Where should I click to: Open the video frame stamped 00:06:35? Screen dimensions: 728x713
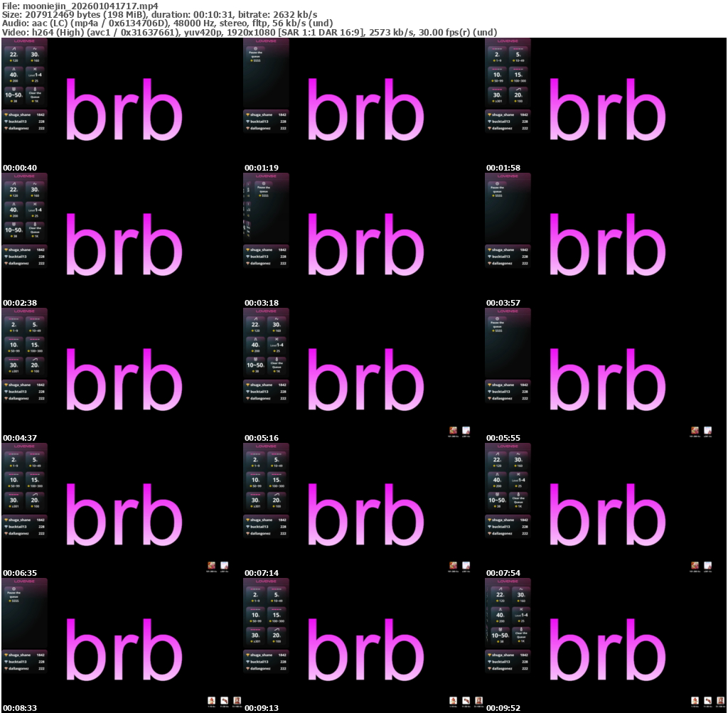(x=122, y=510)
